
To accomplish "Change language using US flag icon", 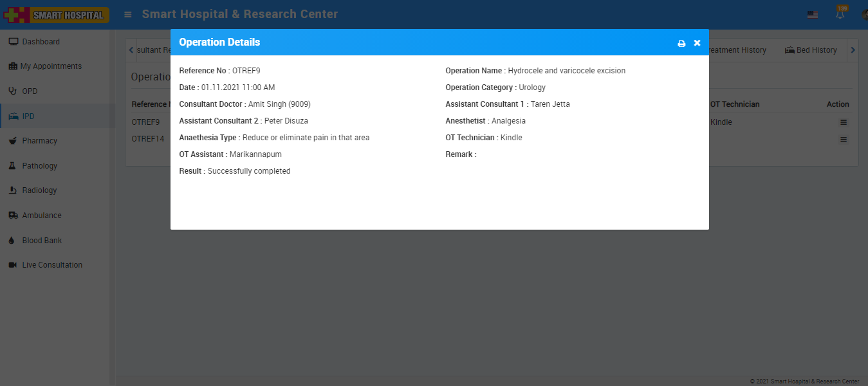I will [x=813, y=15].
